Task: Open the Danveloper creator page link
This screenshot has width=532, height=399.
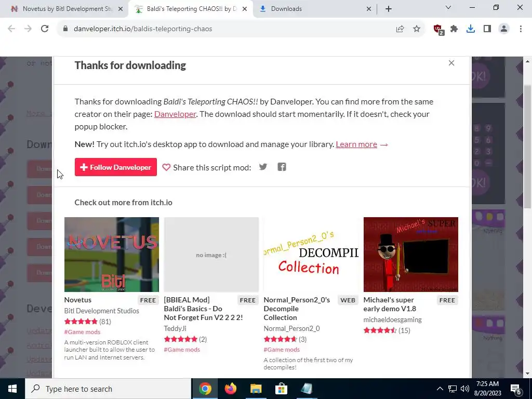Action: click(175, 114)
